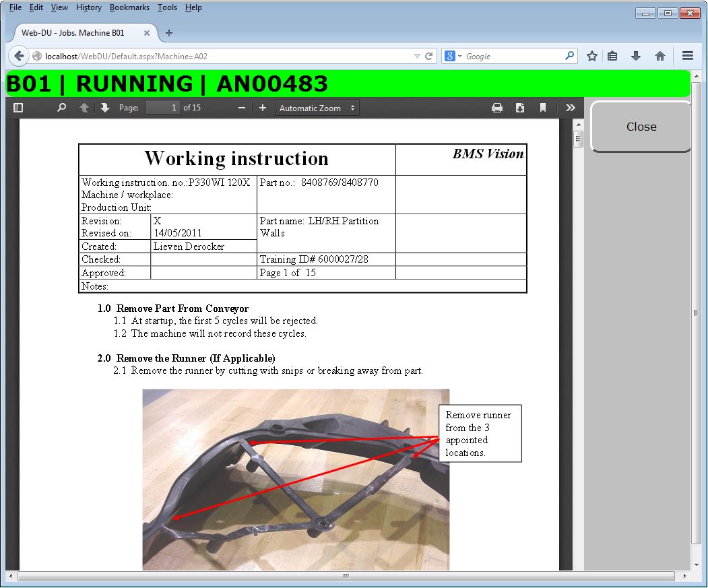This screenshot has width=708, height=588.
Task: Open the URL history dropdown arrow
Action: click(417, 57)
